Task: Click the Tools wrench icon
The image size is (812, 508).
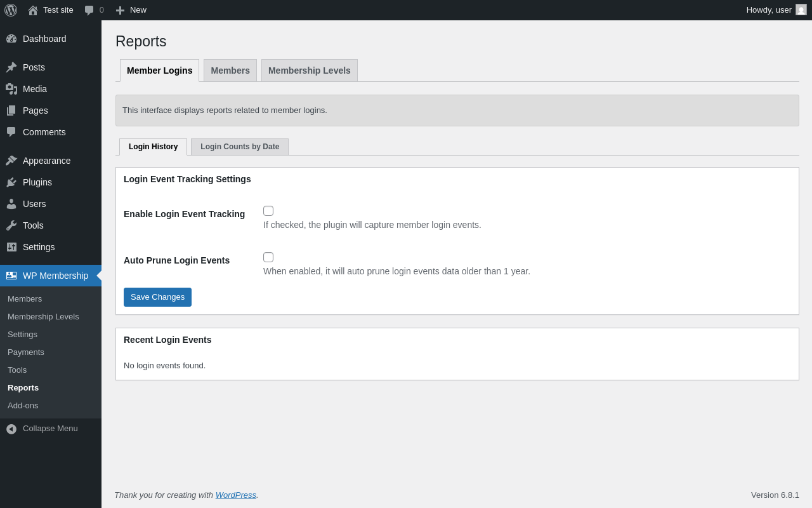Action: pos(11,225)
